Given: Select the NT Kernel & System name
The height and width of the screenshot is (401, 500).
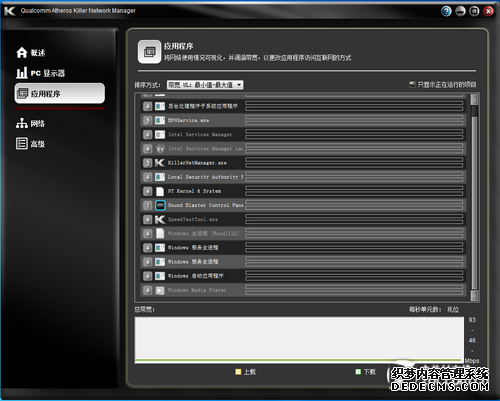Looking at the screenshot, I should pyautogui.click(x=194, y=191).
